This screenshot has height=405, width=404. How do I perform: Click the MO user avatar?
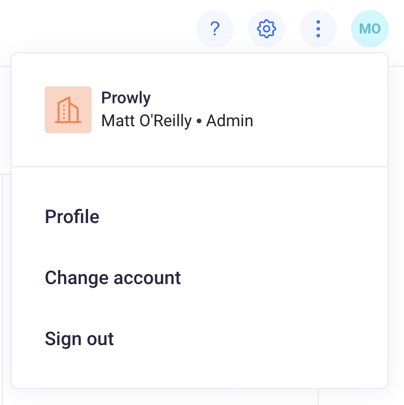point(370,29)
